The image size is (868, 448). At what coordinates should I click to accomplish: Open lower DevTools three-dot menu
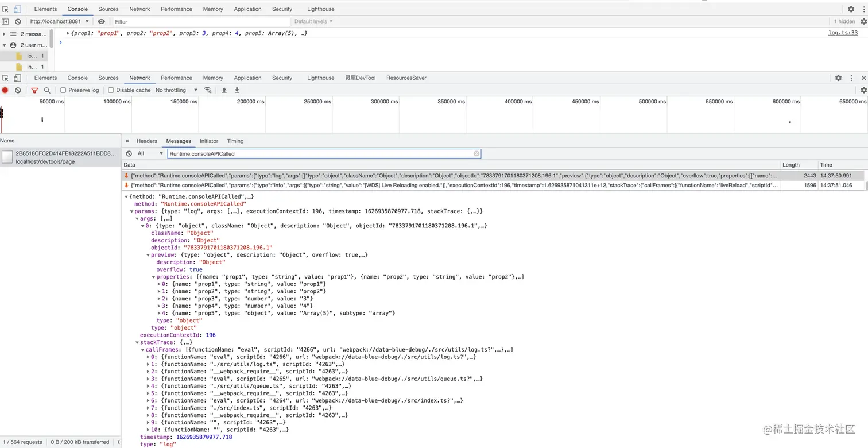pyautogui.click(x=851, y=78)
